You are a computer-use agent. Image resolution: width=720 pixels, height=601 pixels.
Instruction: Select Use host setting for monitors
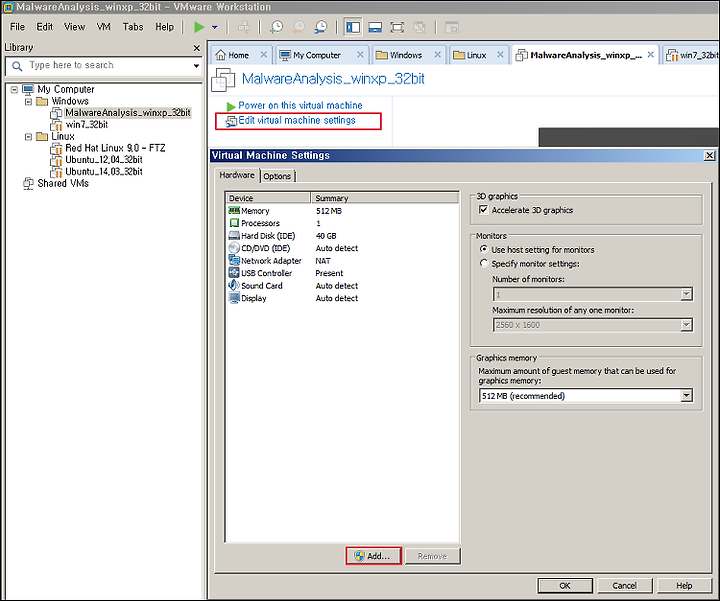coord(484,249)
